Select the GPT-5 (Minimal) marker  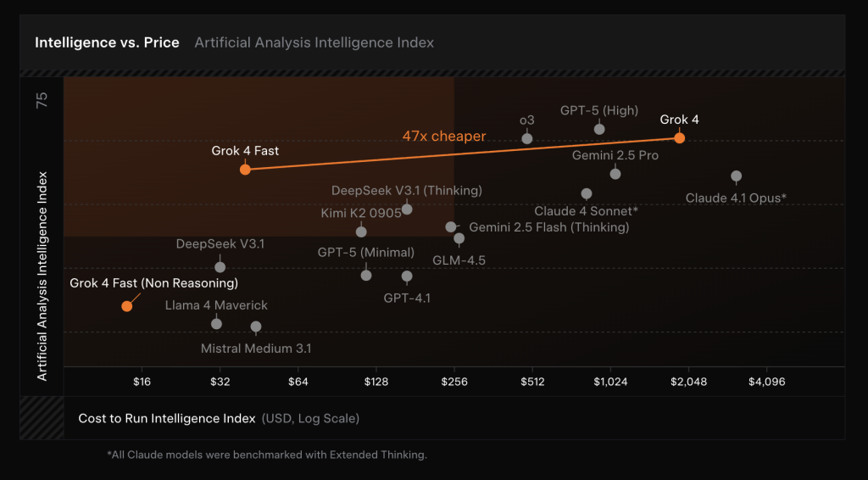[366, 275]
